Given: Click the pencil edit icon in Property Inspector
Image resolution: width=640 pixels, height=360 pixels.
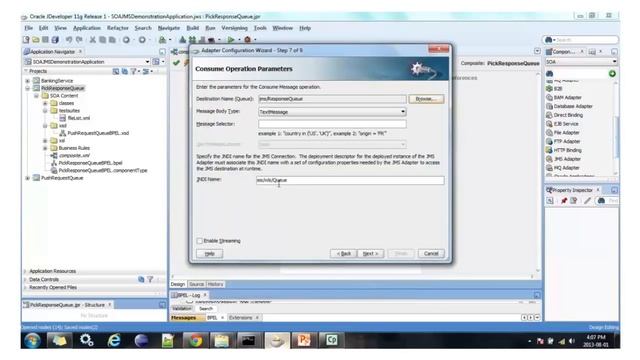Looking at the screenshot, I should point(587,200).
